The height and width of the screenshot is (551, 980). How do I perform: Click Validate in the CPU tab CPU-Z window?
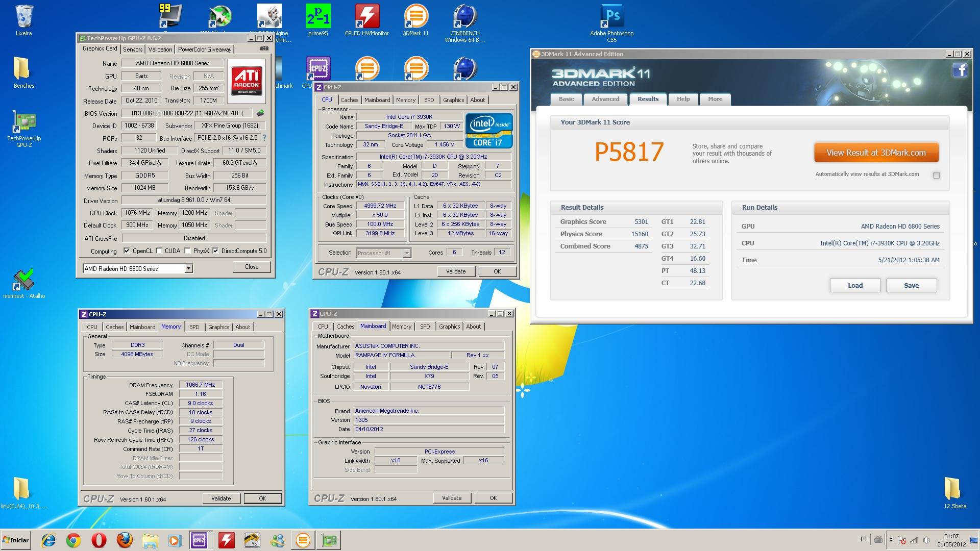click(456, 271)
